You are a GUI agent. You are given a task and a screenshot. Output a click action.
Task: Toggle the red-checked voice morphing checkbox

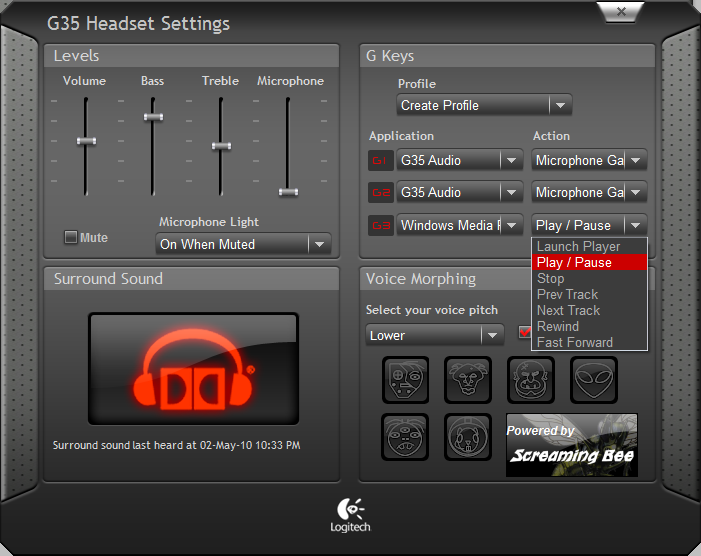[x=524, y=332]
